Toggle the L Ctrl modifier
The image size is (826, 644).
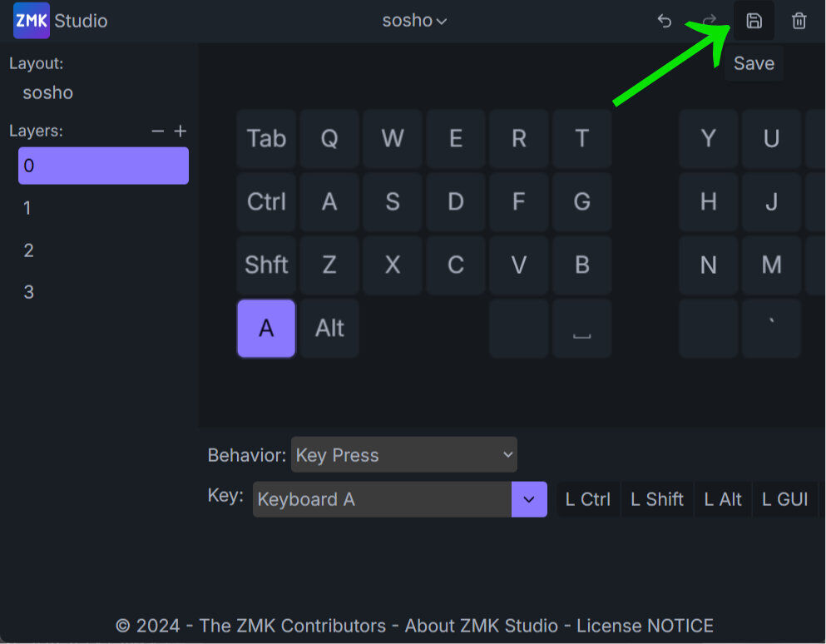[588, 499]
